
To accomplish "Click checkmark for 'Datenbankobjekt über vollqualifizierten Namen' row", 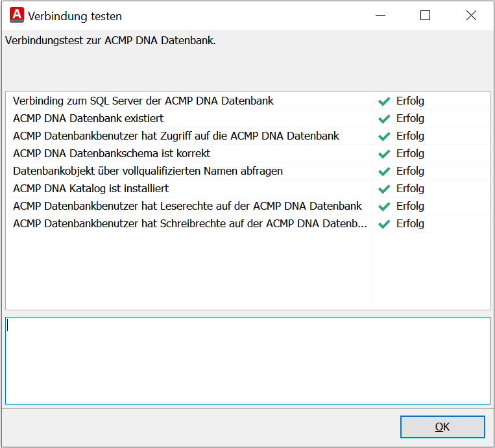I will pos(384,171).
